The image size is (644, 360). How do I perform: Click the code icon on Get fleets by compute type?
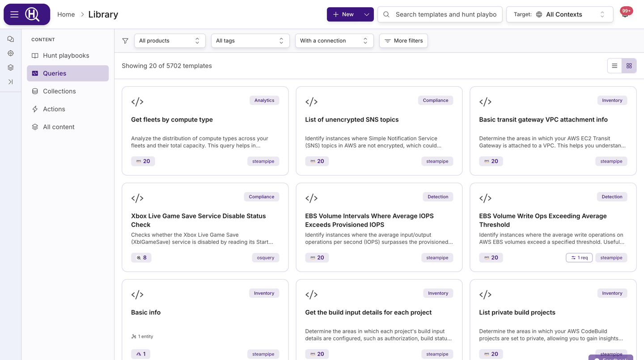(x=137, y=102)
